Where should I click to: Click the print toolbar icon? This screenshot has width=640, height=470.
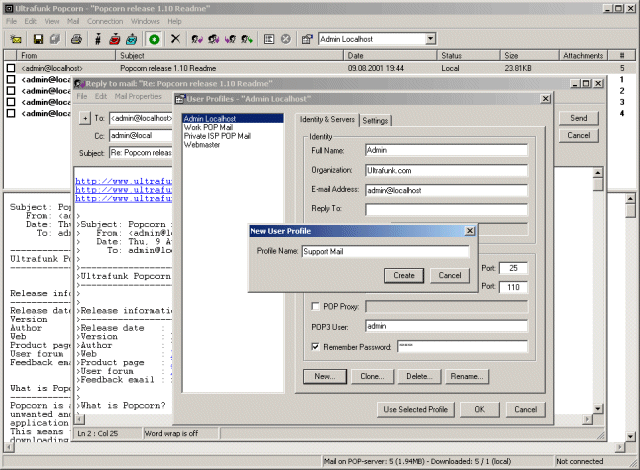click(x=74, y=39)
